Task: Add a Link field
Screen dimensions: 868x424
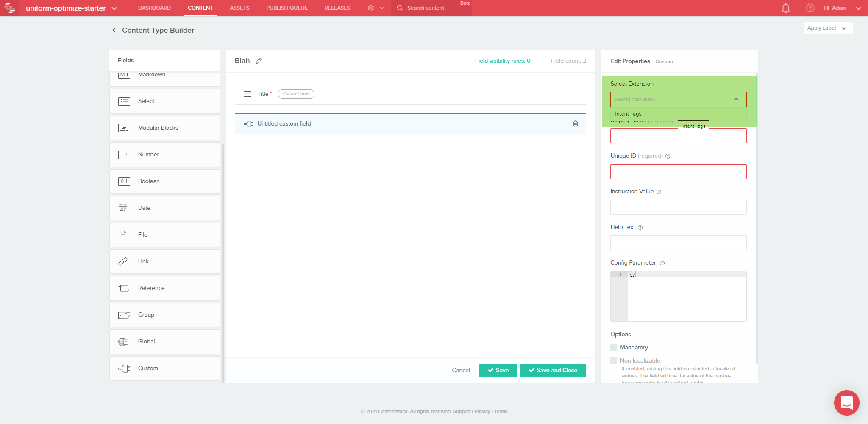Action: pyautogui.click(x=164, y=262)
